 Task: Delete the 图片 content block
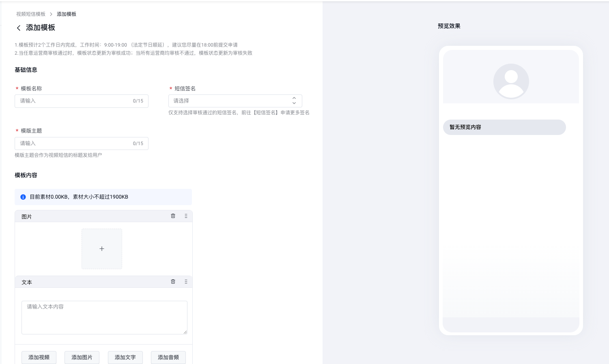[x=173, y=216]
